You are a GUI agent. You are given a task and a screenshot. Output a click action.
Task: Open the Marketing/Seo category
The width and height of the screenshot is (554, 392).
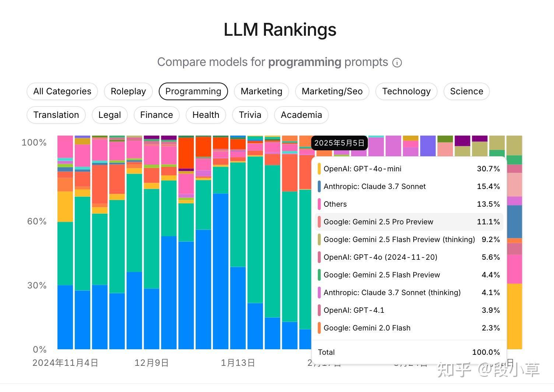[x=332, y=91]
